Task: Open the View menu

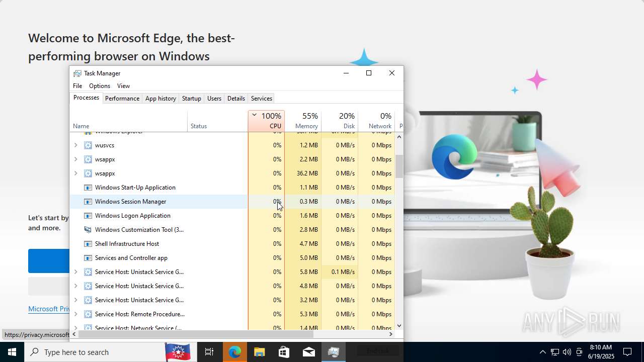Action: 123,86
